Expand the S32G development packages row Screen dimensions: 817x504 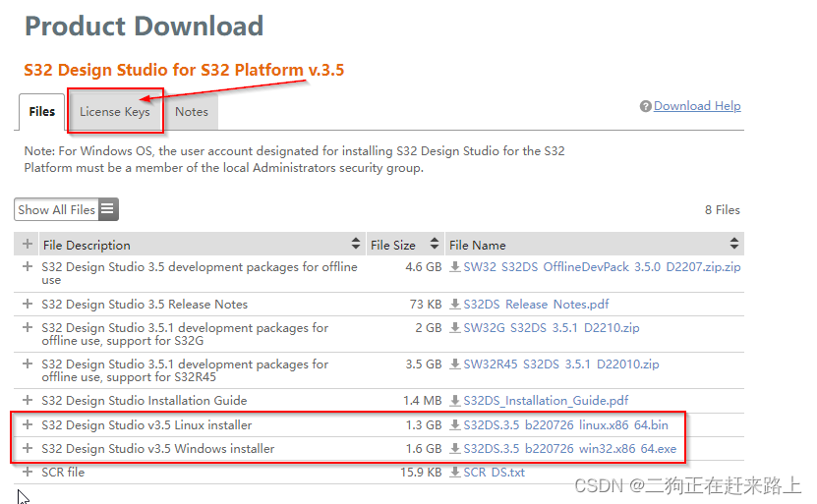tap(28, 327)
